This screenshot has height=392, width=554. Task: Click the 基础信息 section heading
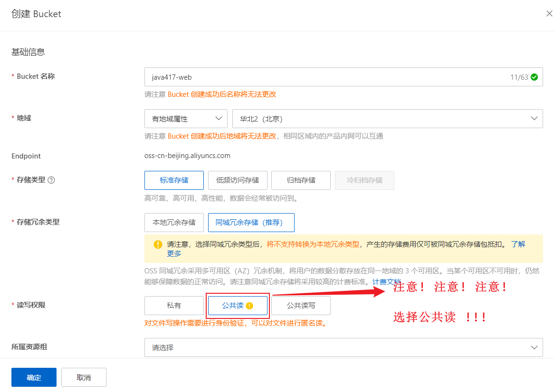[28, 52]
